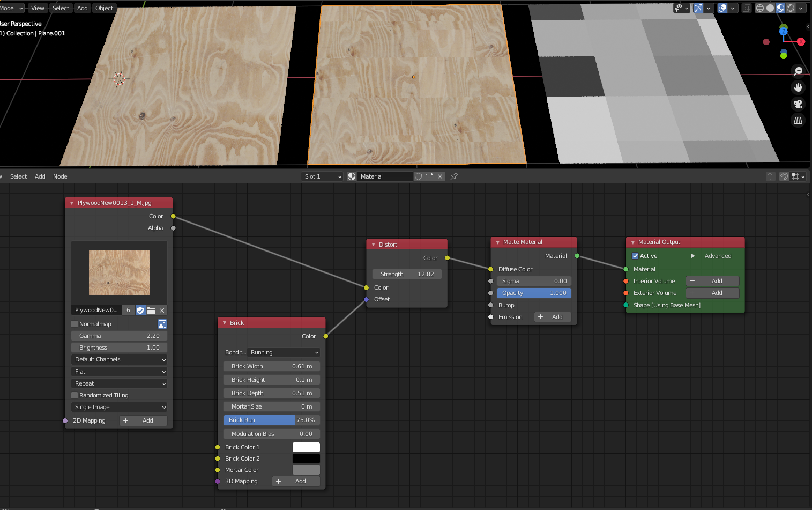This screenshot has height=510, width=812.
Task: Click the pan view hand icon
Action: point(798,87)
